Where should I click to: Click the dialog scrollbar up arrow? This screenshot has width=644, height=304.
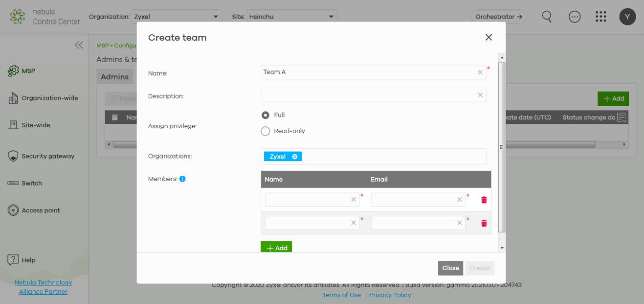coord(502,58)
